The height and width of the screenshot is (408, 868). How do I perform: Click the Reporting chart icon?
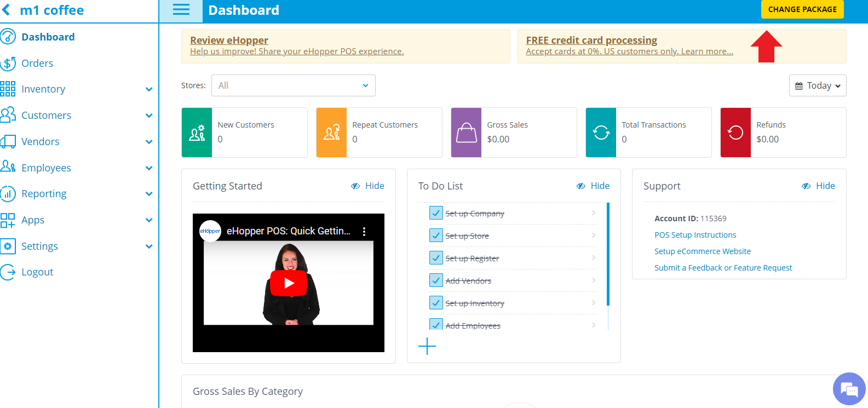coord(8,193)
